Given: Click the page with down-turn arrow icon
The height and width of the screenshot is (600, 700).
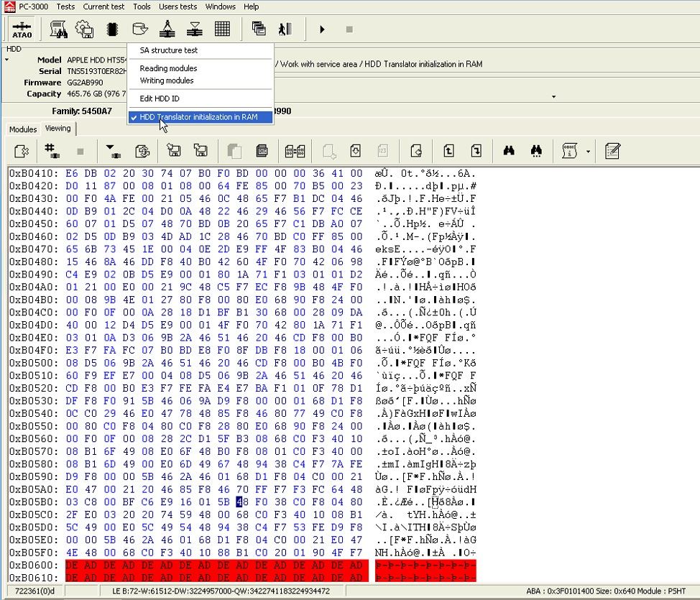Looking at the screenshot, I should coord(476,150).
